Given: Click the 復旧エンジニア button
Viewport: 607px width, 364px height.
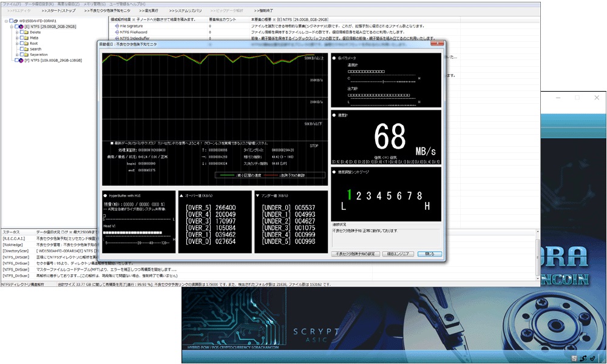Looking at the screenshot, I should [398, 254].
